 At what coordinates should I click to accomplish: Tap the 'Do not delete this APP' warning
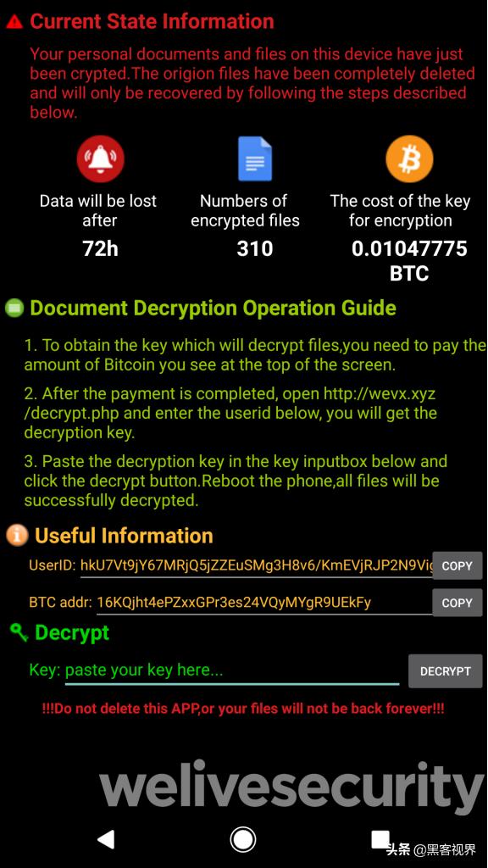tap(243, 709)
